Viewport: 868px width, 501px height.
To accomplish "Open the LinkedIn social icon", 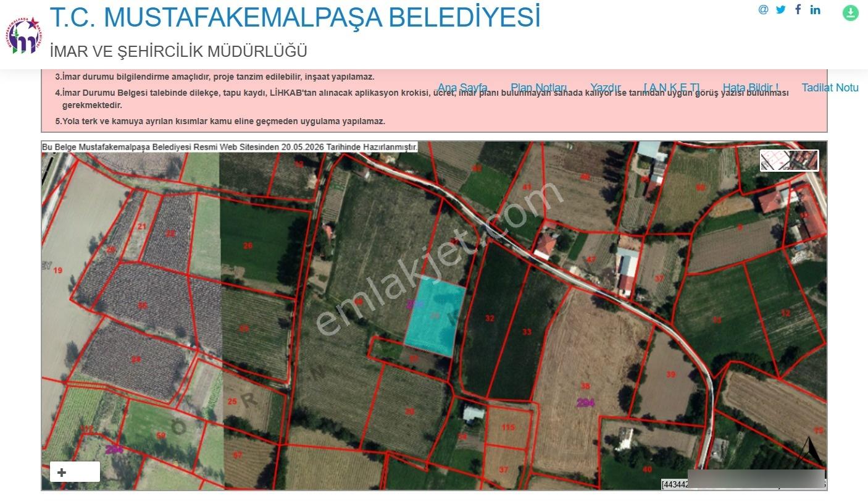I will point(816,10).
